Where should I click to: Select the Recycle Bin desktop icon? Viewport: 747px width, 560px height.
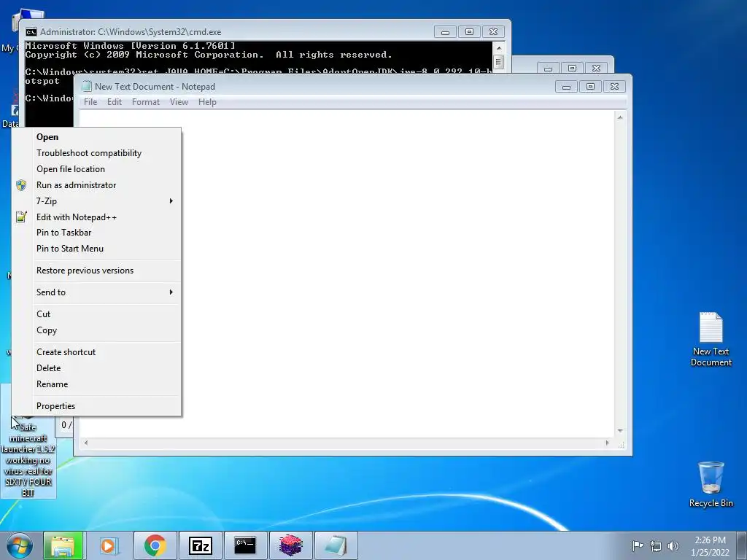[x=711, y=484]
